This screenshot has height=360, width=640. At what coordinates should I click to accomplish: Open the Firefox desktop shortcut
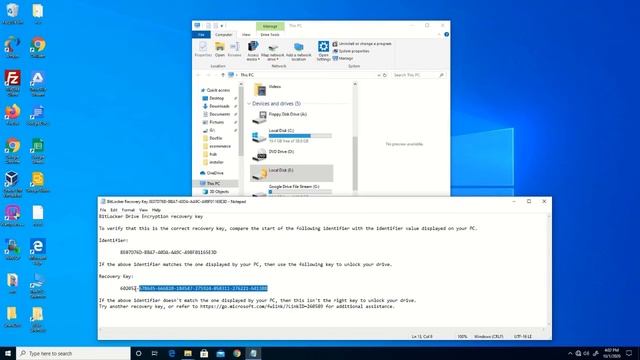coord(13,115)
